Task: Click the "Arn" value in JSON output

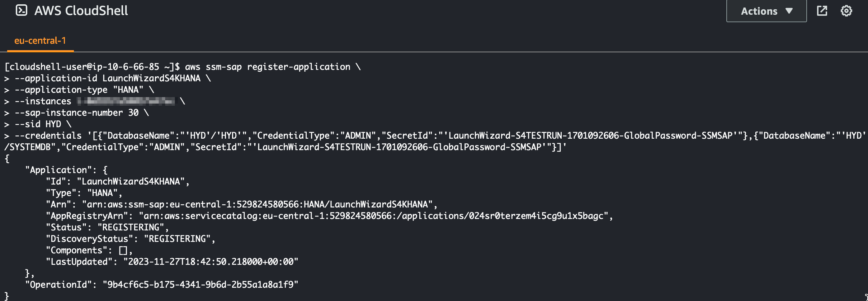Action: click(258, 204)
